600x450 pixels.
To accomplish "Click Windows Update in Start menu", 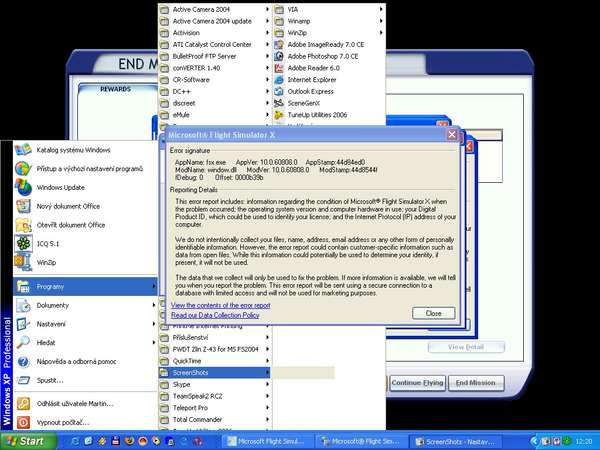I will pos(61,187).
